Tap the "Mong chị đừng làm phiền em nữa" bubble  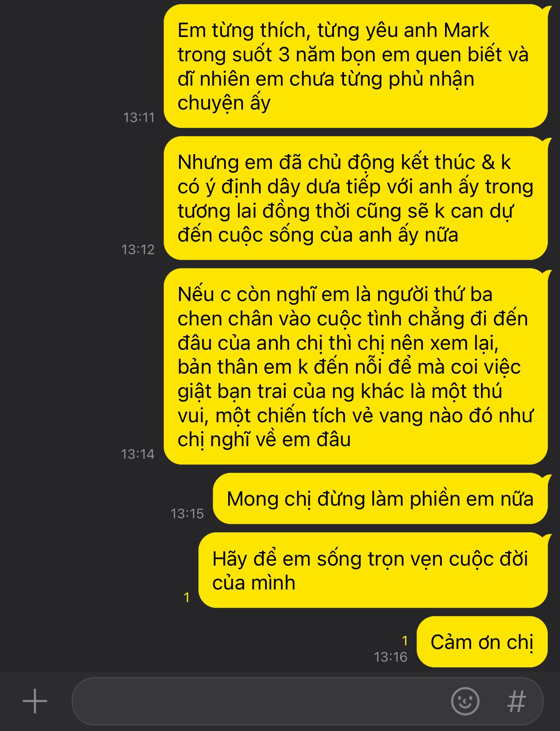click(x=380, y=498)
